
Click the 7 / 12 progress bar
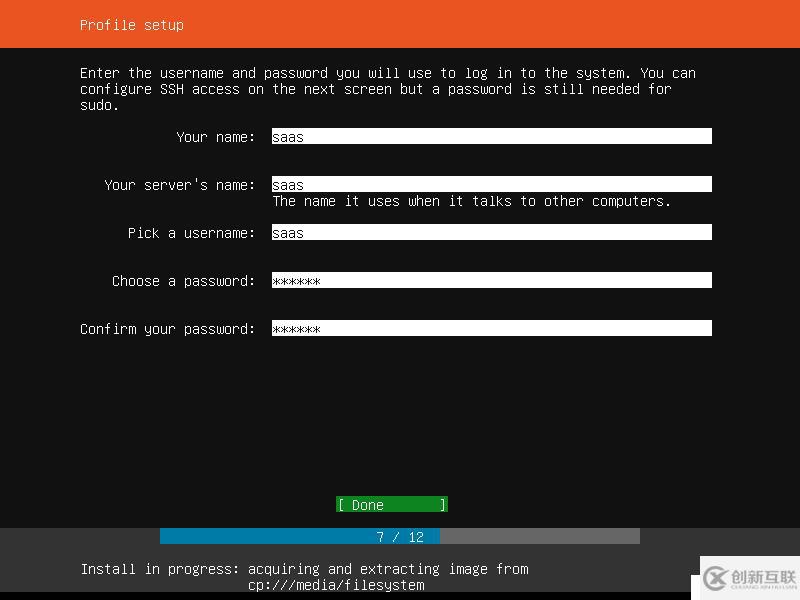[x=399, y=536]
